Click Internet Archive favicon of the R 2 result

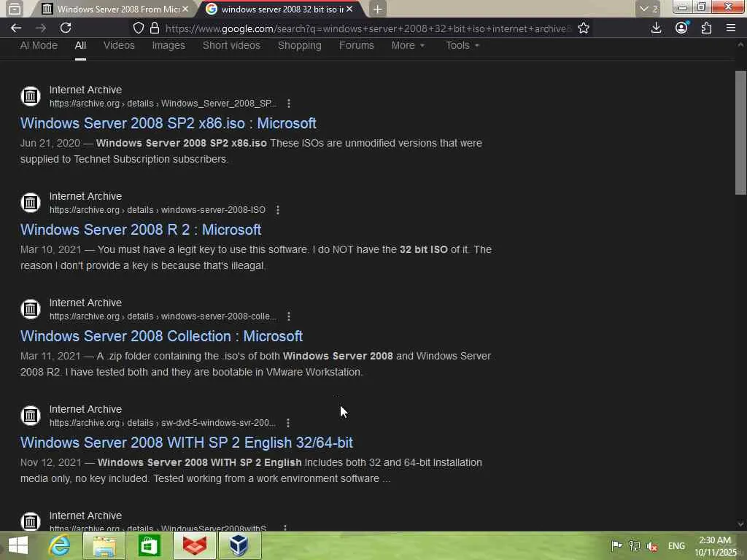pyautogui.click(x=31, y=203)
